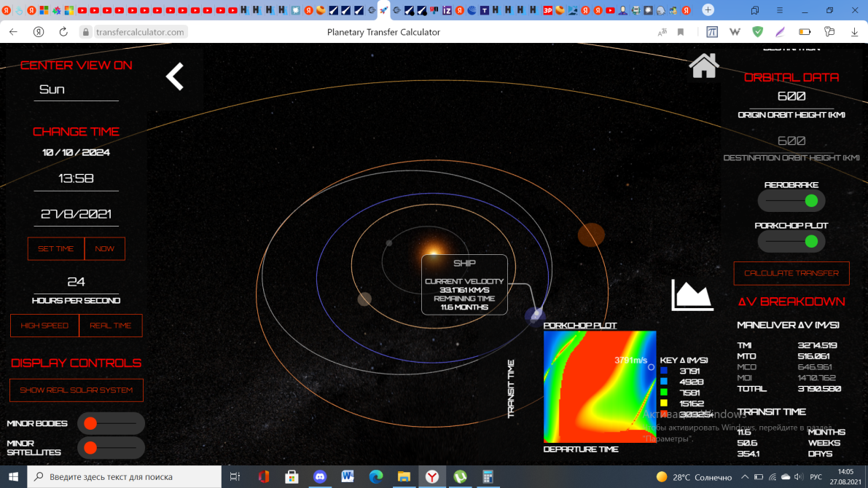Open the new tab plus button

[x=708, y=10]
